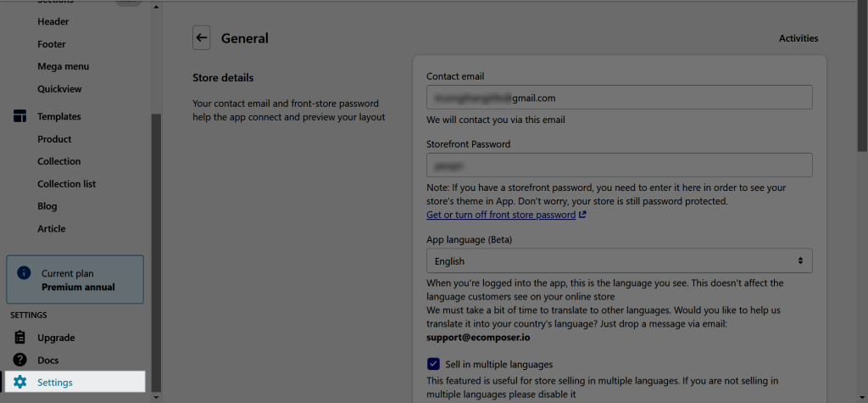
Task: Click the Templates layout icon
Action: [20, 116]
